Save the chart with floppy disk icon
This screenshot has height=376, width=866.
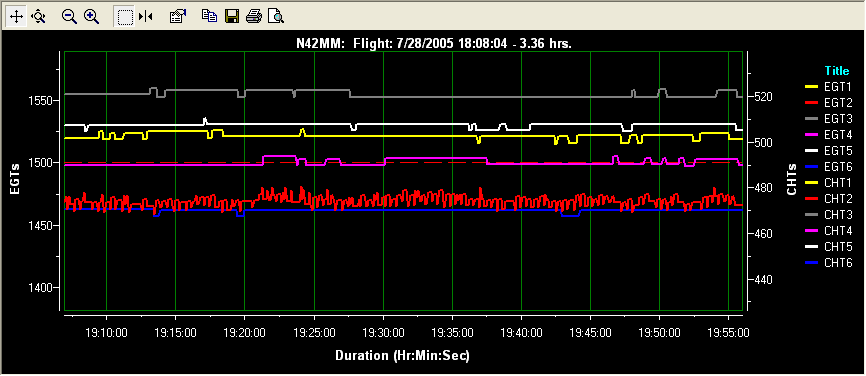click(x=231, y=17)
